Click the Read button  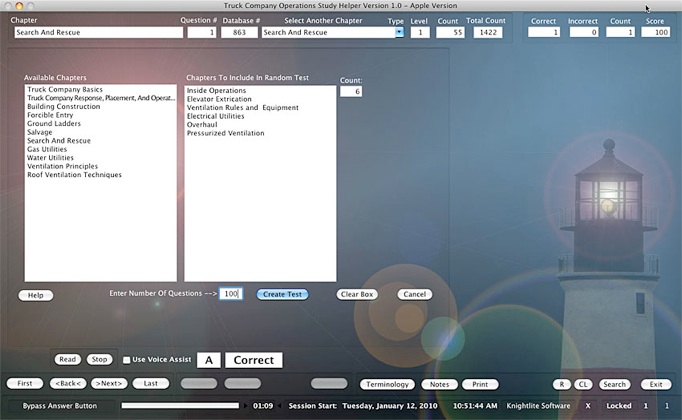point(67,360)
